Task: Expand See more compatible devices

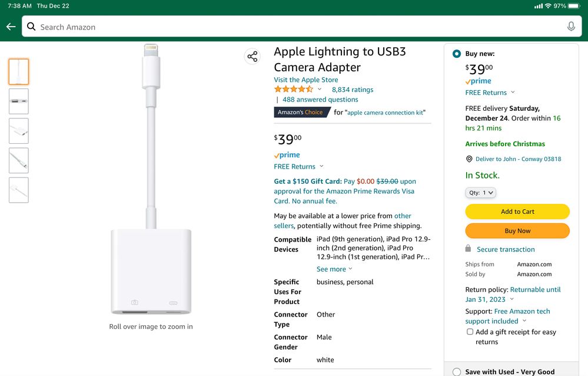Action: pyautogui.click(x=334, y=269)
